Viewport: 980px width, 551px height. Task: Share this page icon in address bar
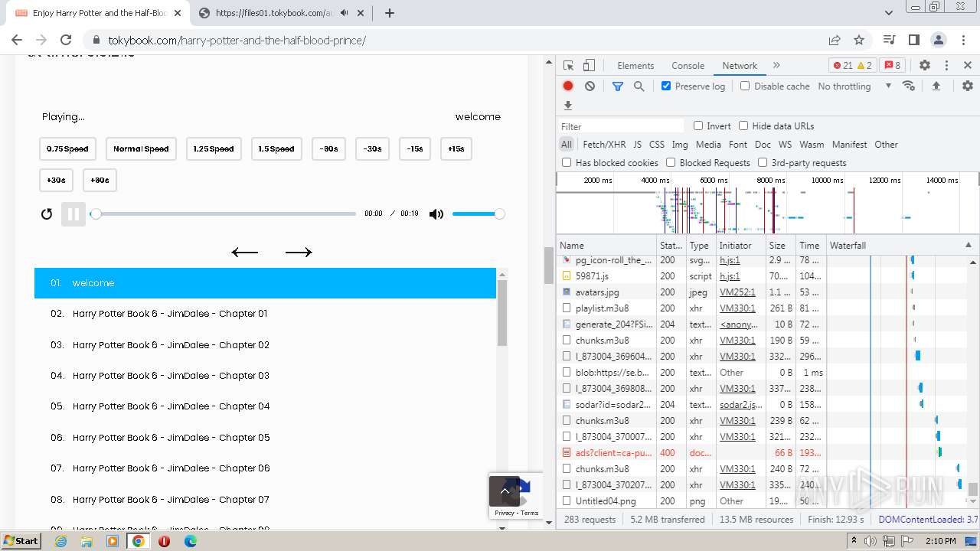[x=835, y=40]
